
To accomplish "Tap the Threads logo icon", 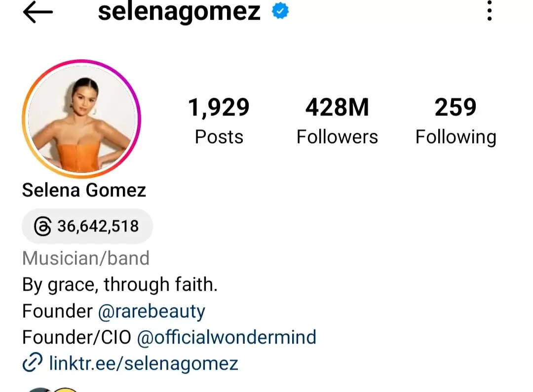I will (x=43, y=226).
